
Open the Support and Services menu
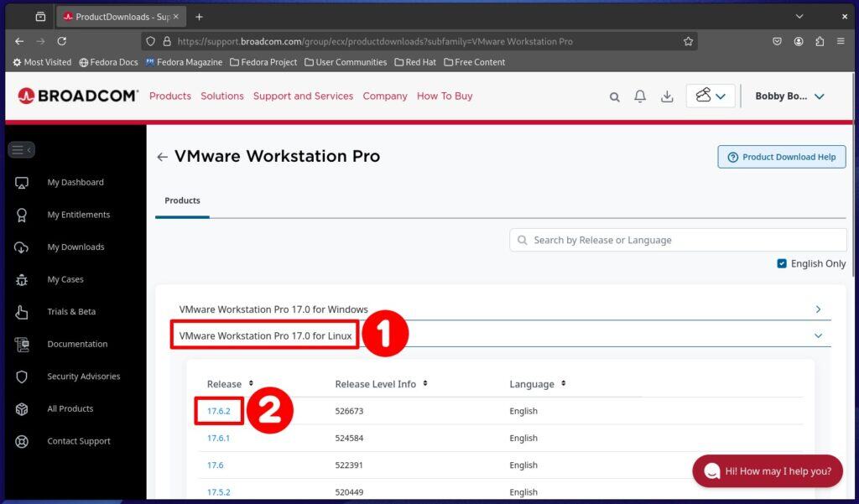coord(303,96)
